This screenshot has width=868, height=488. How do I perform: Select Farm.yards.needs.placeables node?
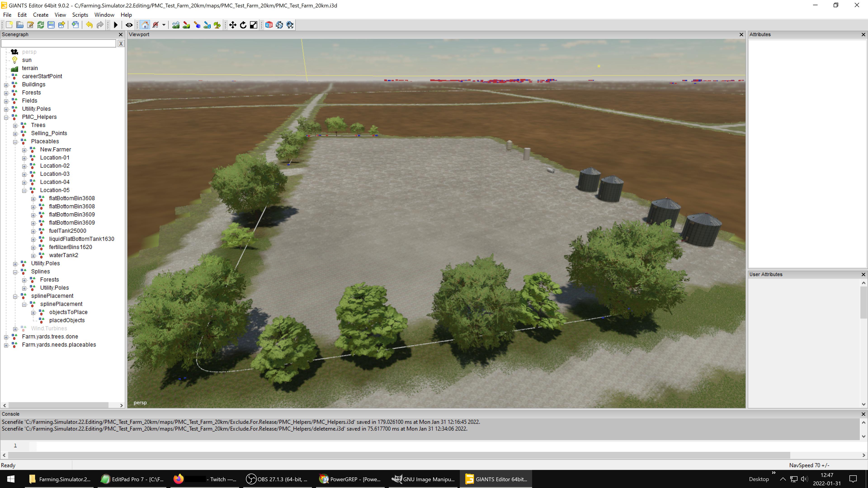[x=59, y=345]
